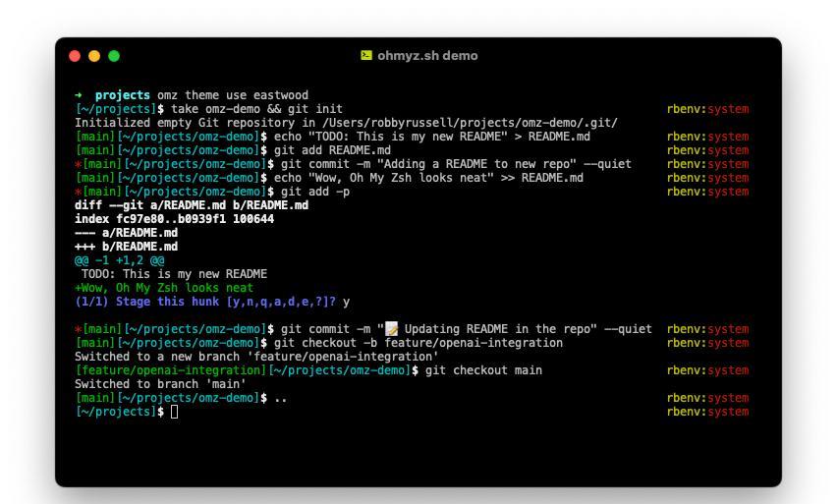Click the 'git add README.md' command

pos(333,150)
